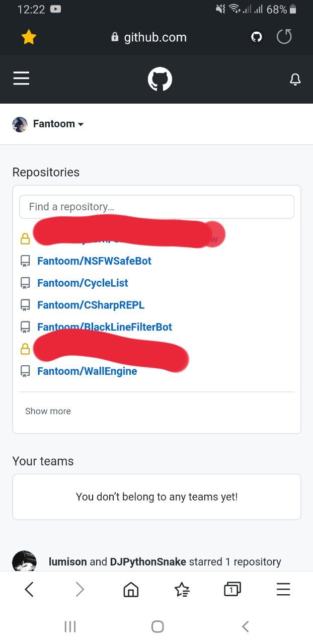Open the Fantoom/CSharpREPL repository
Screen dimensions: 313x644
[x=91, y=305]
